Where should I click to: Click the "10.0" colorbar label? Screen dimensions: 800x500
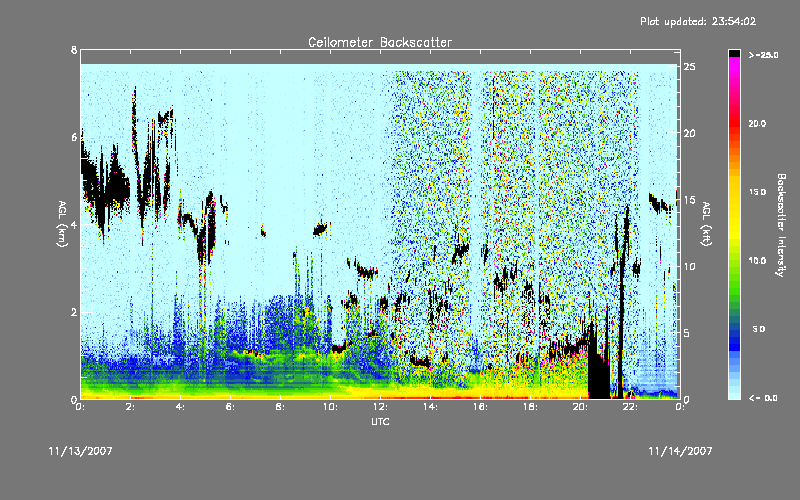click(757, 261)
